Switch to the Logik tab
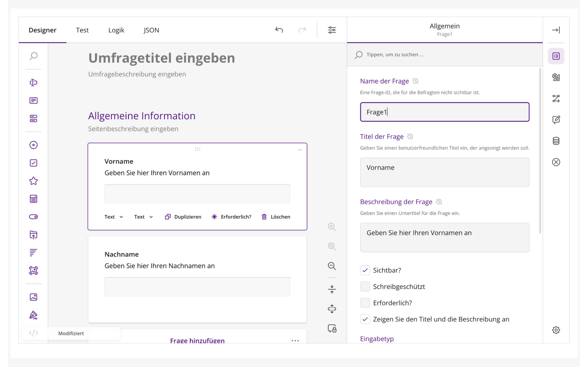This screenshot has width=588, height=367. click(x=116, y=30)
